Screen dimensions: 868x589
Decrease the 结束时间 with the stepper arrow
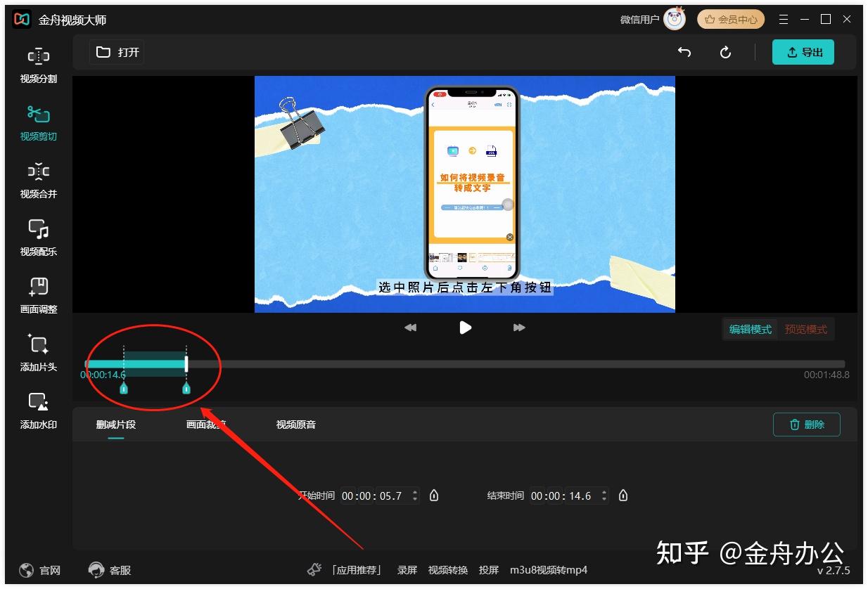tap(606, 499)
